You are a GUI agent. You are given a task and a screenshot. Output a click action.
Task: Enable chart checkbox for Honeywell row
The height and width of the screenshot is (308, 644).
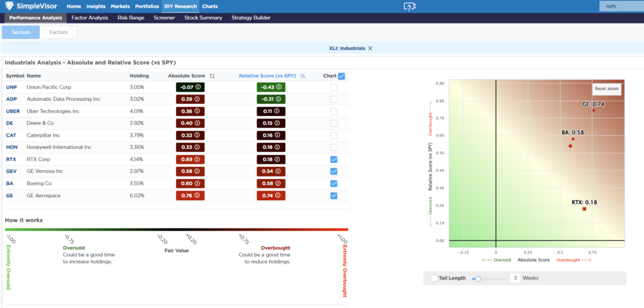334,147
